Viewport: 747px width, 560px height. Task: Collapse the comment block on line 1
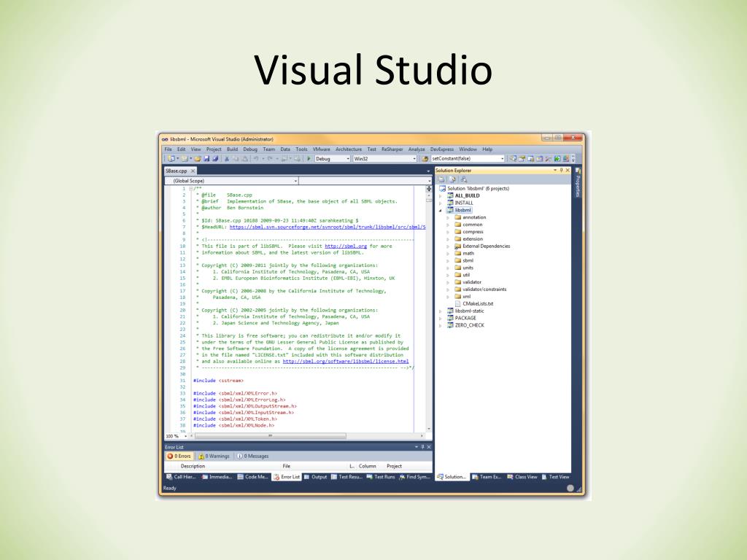(190, 189)
